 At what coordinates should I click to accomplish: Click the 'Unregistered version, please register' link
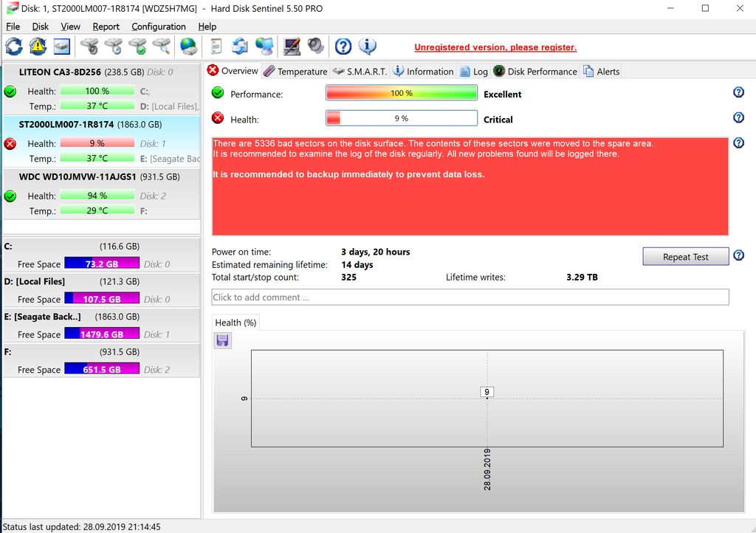(x=495, y=47)
